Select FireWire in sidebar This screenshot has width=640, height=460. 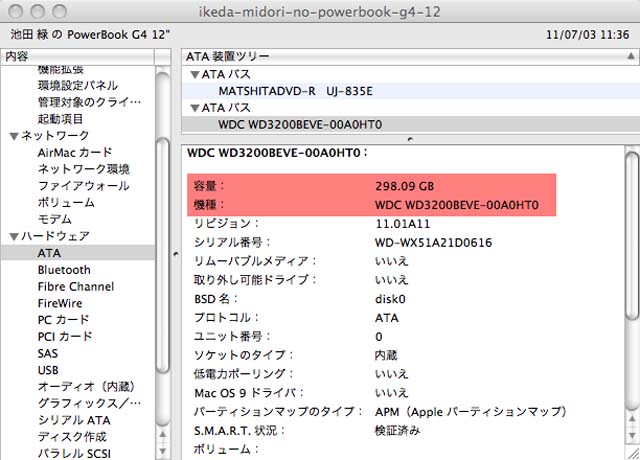tap(60, 303)
